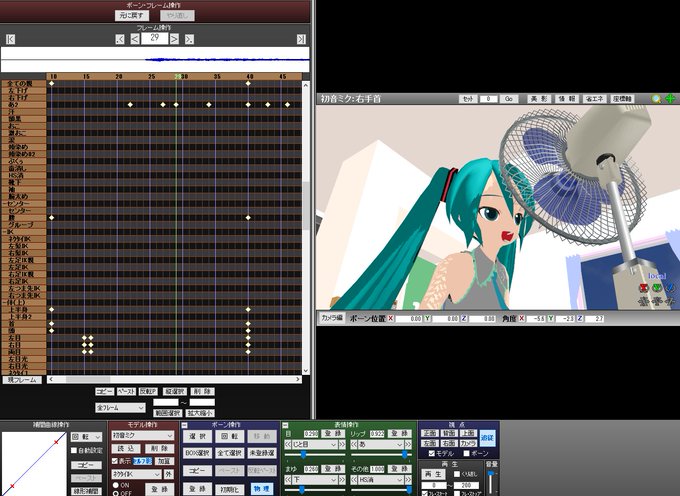Image resolution: width=680 pixels, height=496 pixels.
Task: Click the X-axis move icon under local
Action: [643, 301]
